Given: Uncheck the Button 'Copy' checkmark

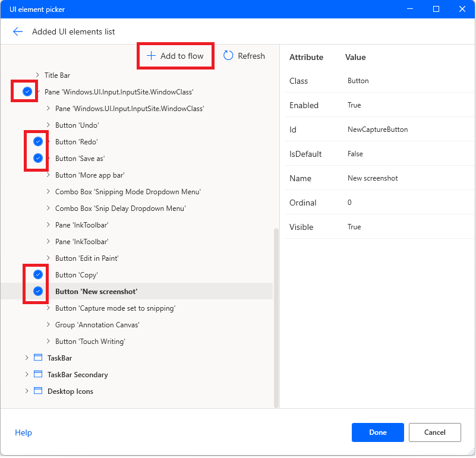Looking at the screenshot, I should pyautogui.click(x=38, y=275).
